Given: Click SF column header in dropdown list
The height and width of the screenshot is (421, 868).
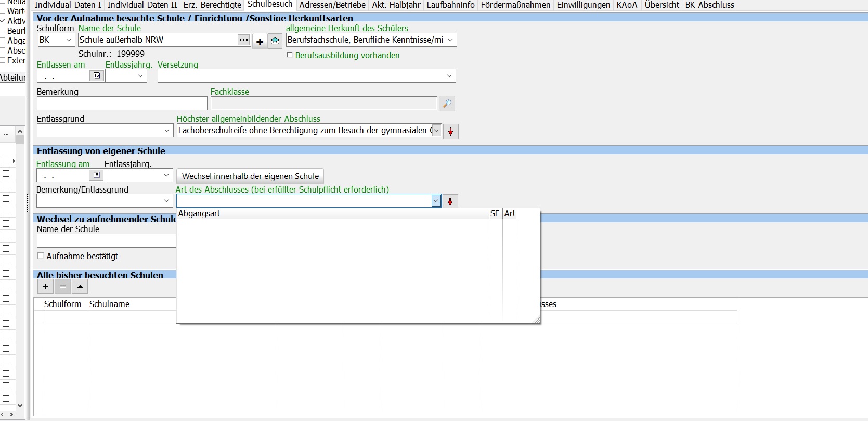Looking at the screenshot, I should 495,213.
